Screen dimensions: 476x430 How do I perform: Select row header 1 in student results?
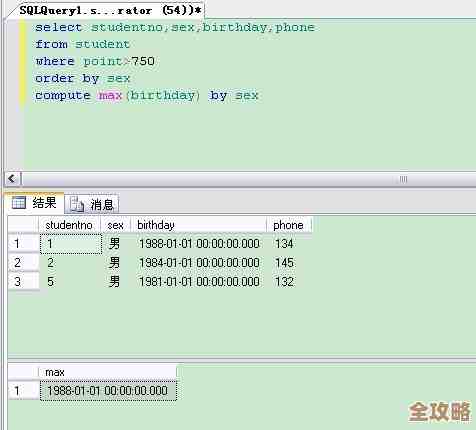click(x=23, y=244)
